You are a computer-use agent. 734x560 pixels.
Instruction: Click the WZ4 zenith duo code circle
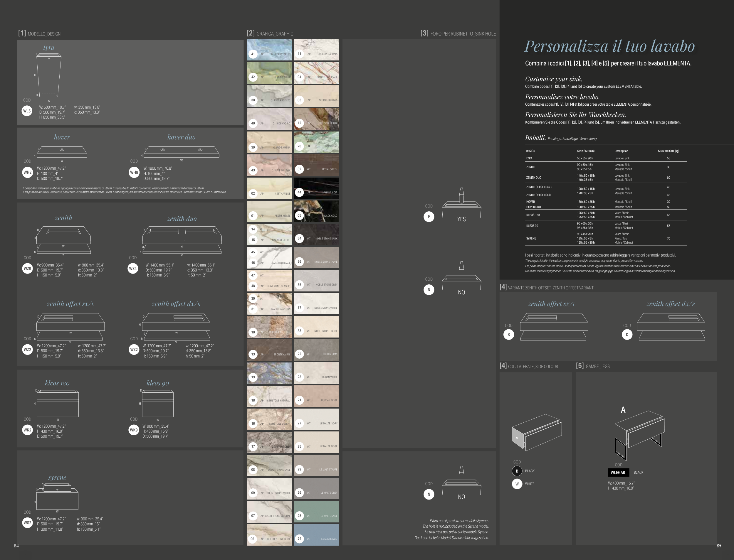click(x=133, y=269)
